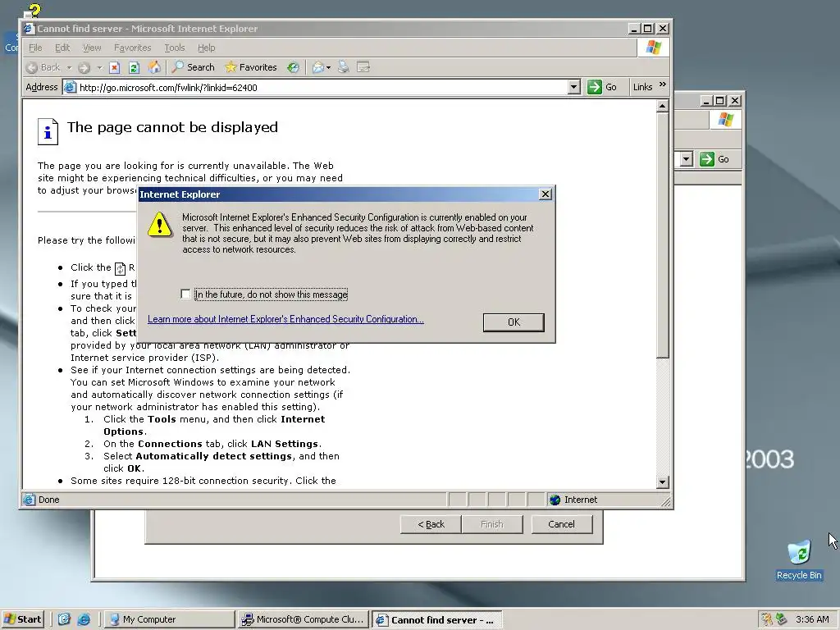Viewport: 840px width, 630px height.
Task: Click Show Desktop quick launch icon
Action: click(x=64, y=619)
